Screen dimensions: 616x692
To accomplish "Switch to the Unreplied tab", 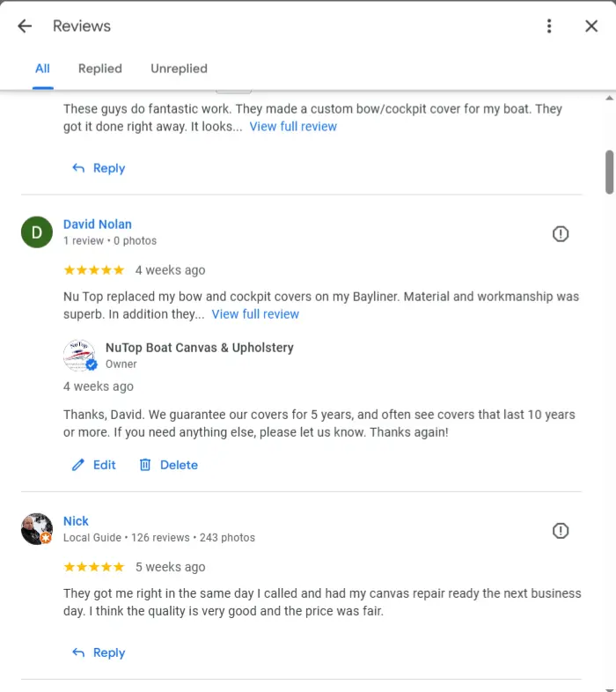I will 179,69.
